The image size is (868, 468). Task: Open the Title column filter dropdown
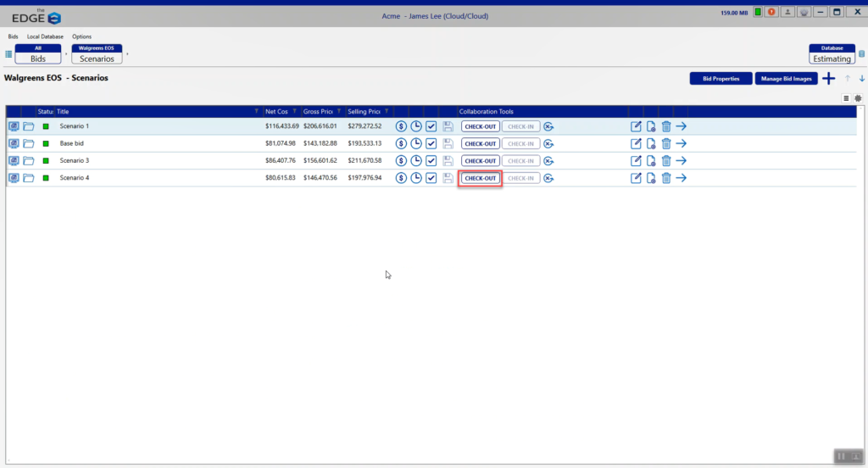256,111
